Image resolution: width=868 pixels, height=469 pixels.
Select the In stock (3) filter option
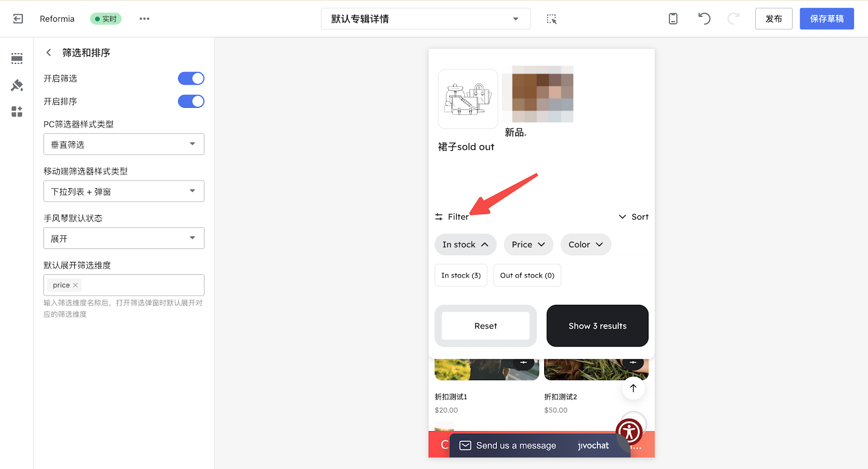[461, 275]
